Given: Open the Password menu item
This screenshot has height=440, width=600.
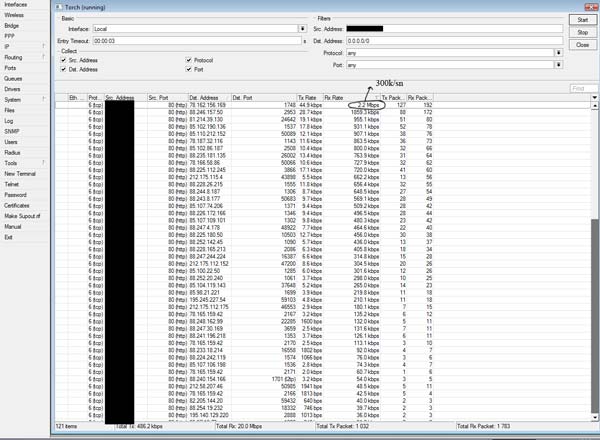Looking at the screenshot, I should (x=15, y=195).
